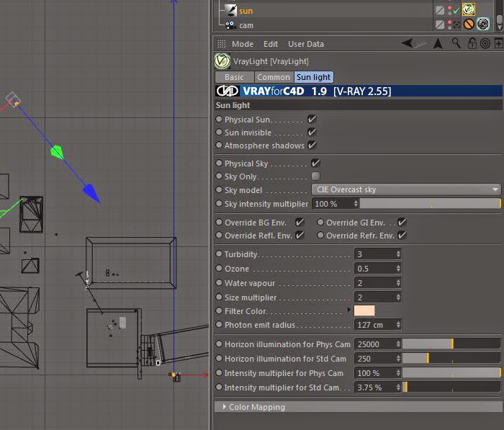504x430 pixels.
Task: Click the Horizon illumination Std Cam slider
Action: pos(451,359)
